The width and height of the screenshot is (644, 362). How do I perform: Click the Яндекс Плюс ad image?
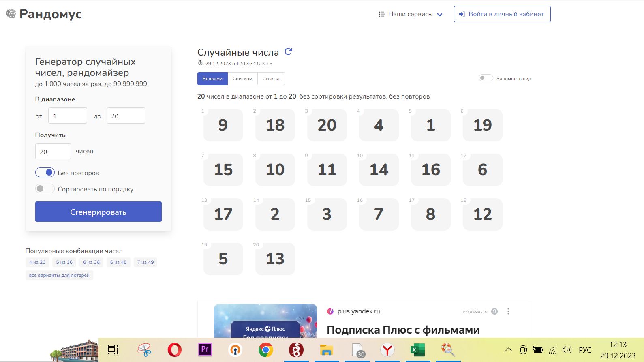coord(265,321)
